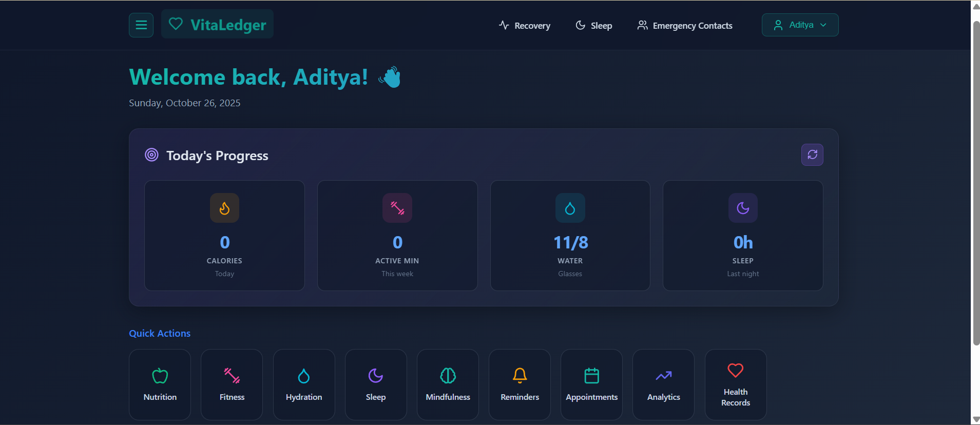Viewport: 980px width, 425px height.
Task: Open the Health Records quick action
Action: 736,384
